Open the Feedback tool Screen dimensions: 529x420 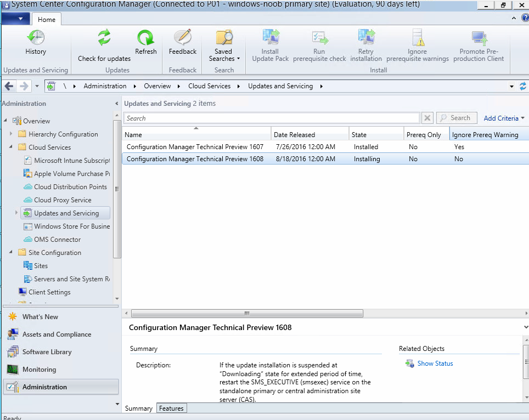pos(183,42)
